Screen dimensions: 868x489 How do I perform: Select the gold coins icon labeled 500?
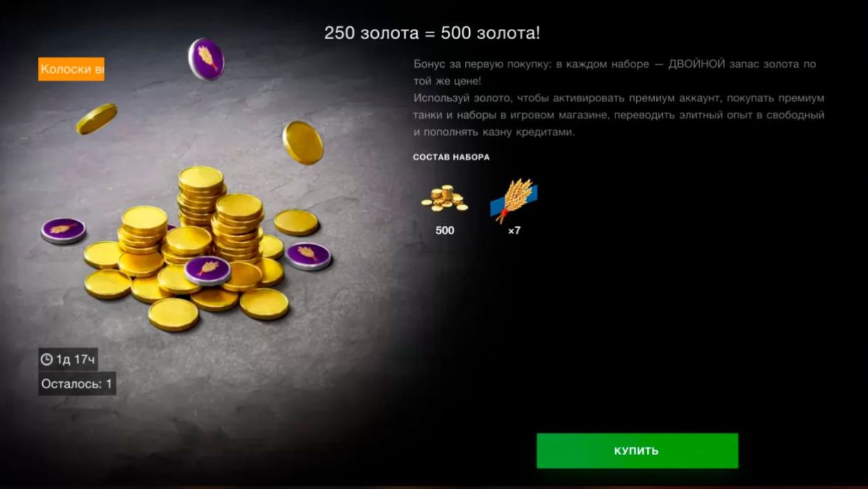click(x=444, y=200)
